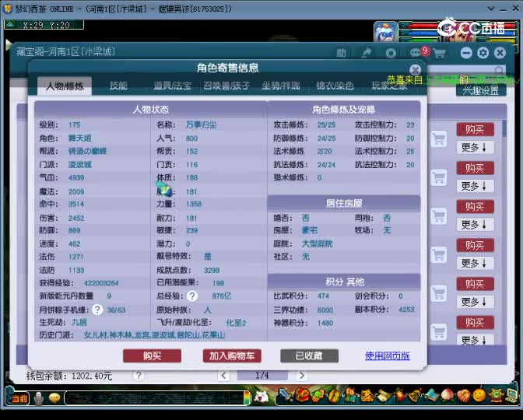
Task: Open the red treasure chest icon
Action: tap(302, 396)
